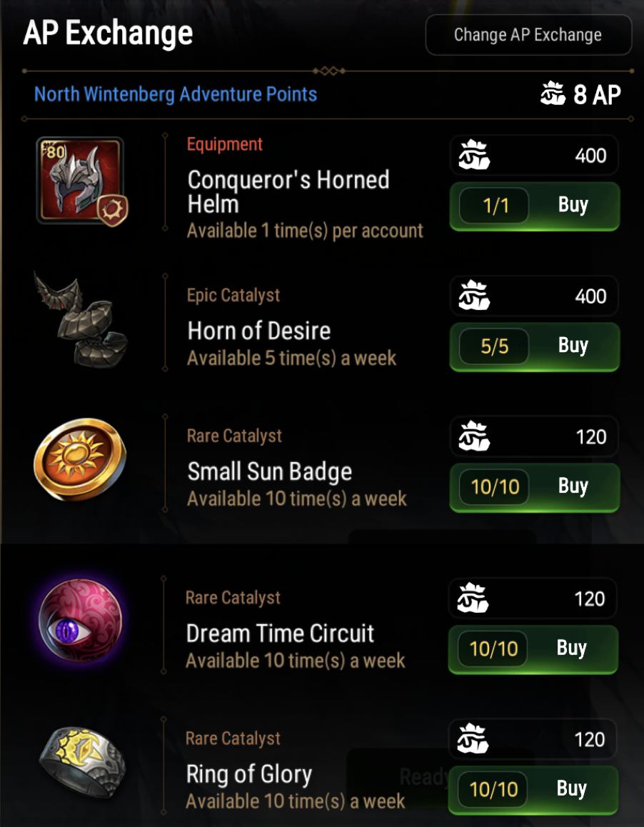644x827 pixels.
Task: Click the AP icon beside Horn of Desire's 400 cost
Action: point(471,296)
